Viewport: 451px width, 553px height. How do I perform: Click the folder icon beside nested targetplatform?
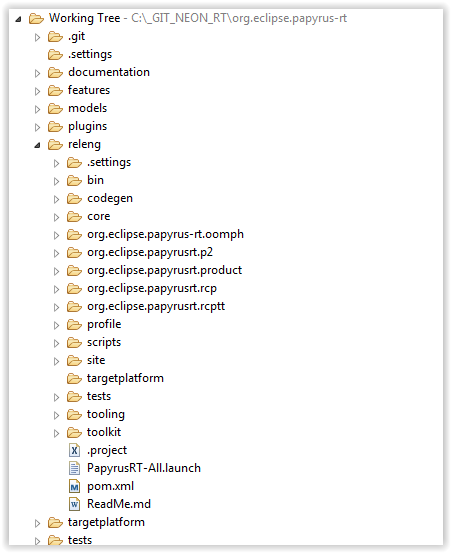tap(74, 378)
